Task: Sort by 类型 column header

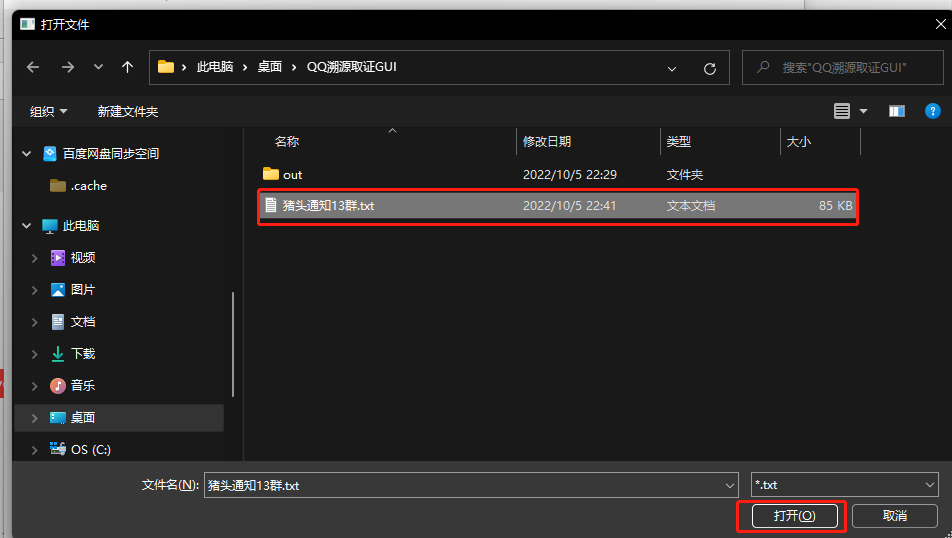Action: point(678,141)
